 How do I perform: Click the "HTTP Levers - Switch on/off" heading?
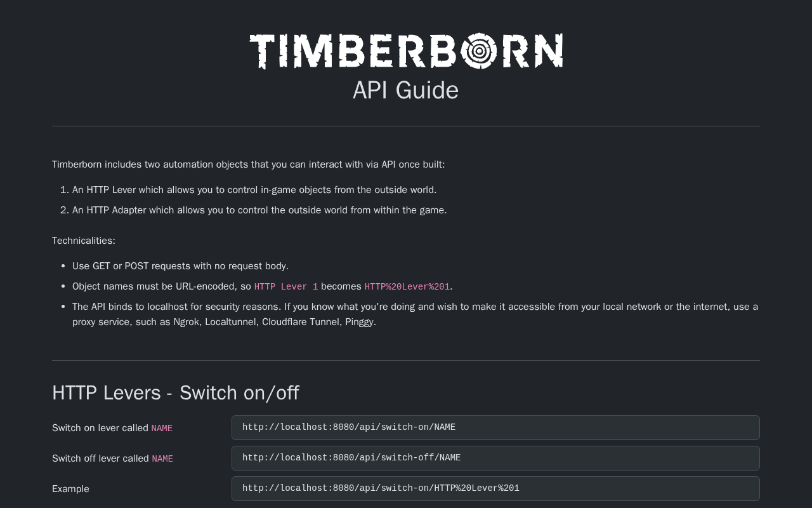point(176,393)
